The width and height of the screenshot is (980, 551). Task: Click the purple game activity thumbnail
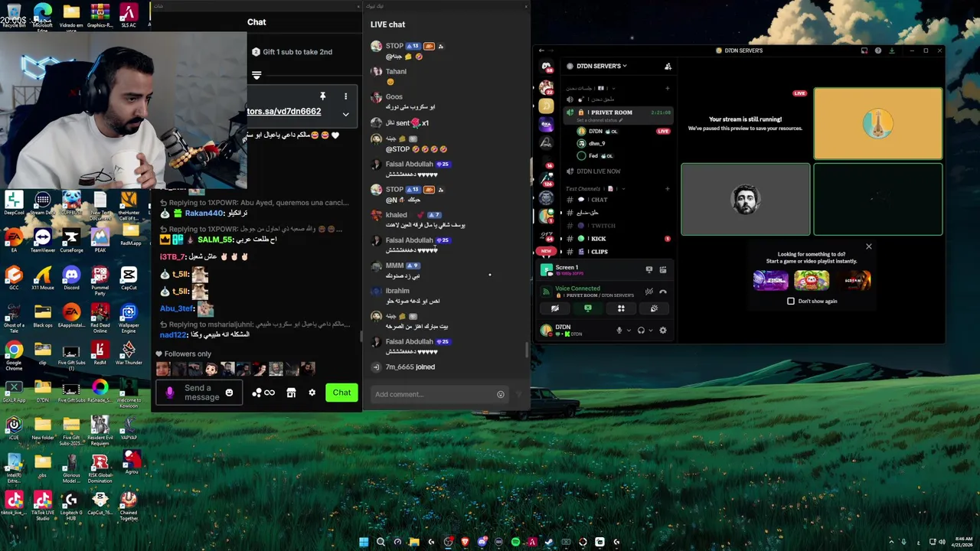coord(770,280)
